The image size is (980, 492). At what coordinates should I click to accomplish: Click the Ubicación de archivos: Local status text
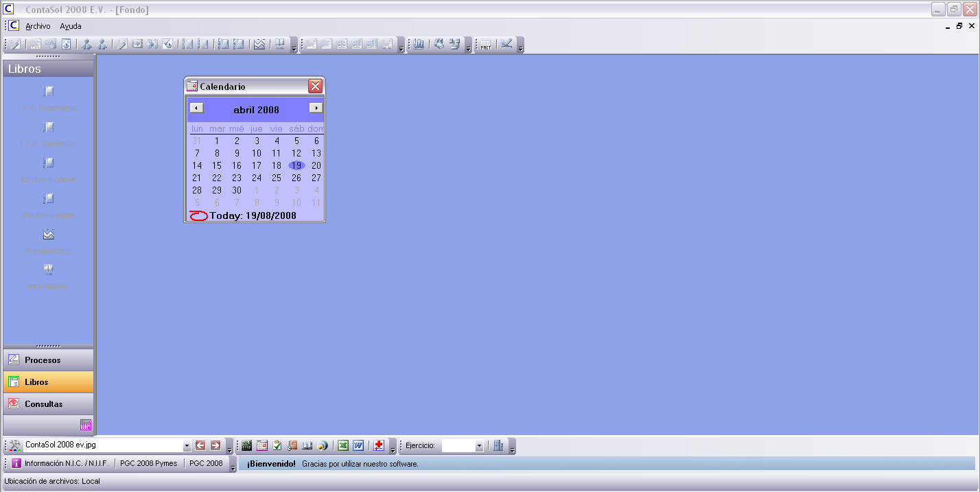[52, 481]
